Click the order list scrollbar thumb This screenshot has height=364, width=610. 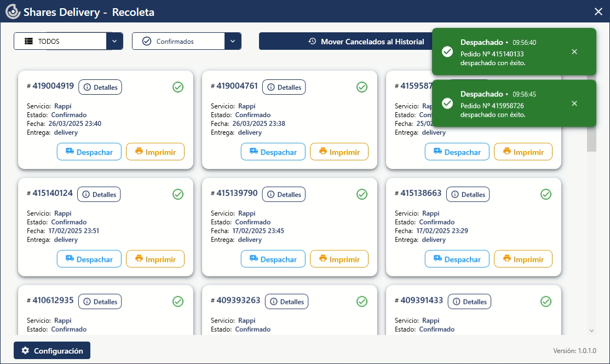[591, 139]
